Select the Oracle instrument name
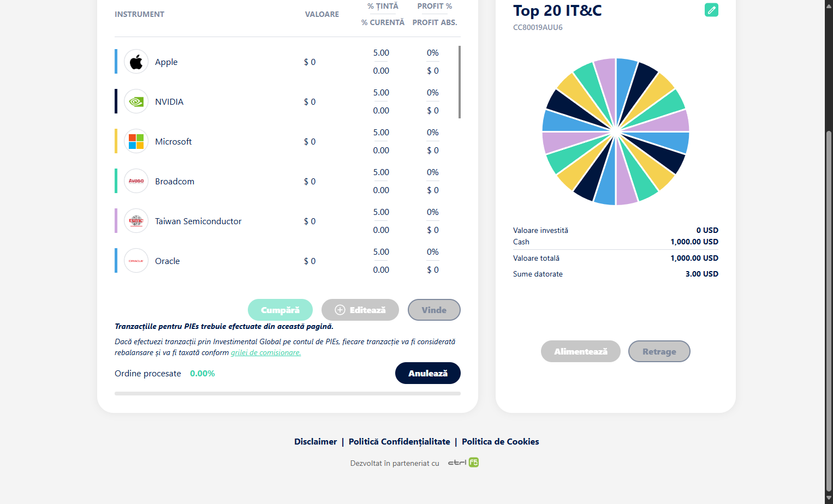This screenshot has width=833, height=504. click(168, 261)
